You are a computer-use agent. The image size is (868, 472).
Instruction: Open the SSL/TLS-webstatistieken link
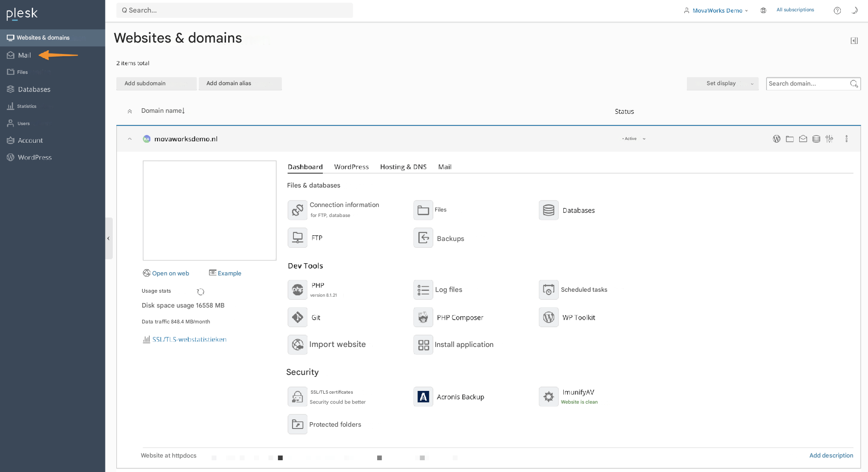(x=185, y=339)
